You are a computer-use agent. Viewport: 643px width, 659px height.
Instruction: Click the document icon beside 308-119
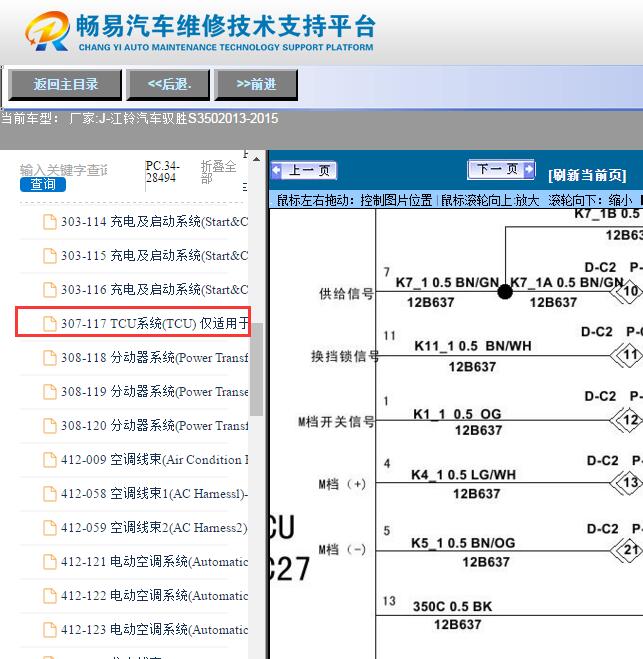(50, 392)
